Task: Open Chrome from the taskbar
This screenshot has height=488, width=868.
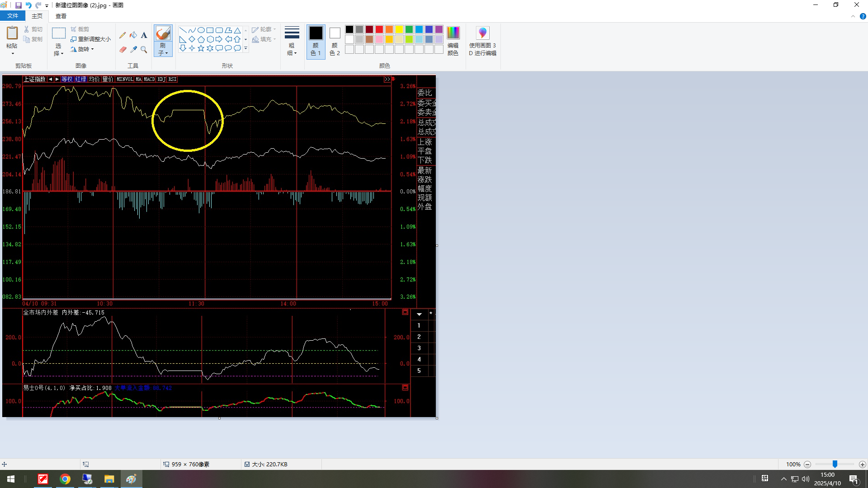Action: tap(65, 479)
